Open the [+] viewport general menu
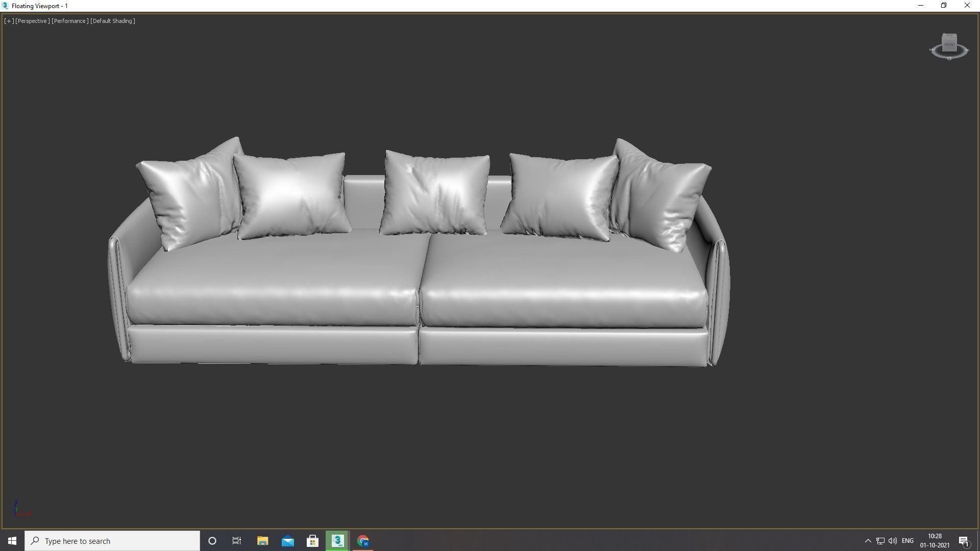The width and height of the screenshot is (980, 551). coord(9,21)
